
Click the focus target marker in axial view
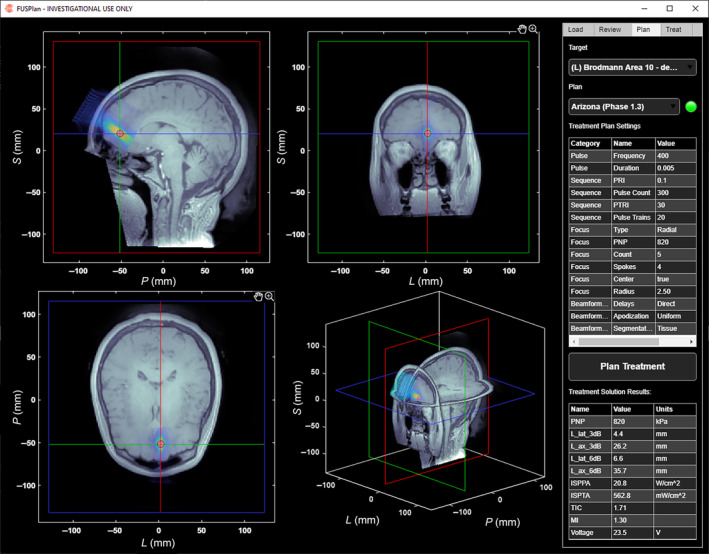click(160, 444)
